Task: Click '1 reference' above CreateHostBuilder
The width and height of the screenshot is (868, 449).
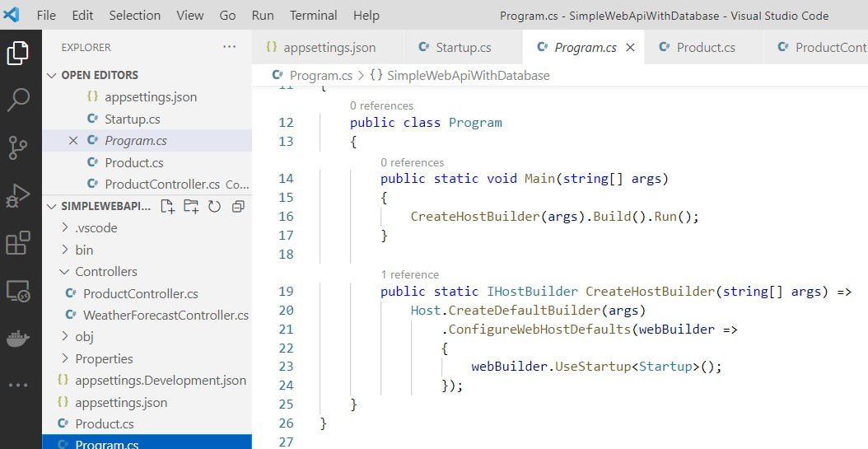Action: (x=409, y=274)
